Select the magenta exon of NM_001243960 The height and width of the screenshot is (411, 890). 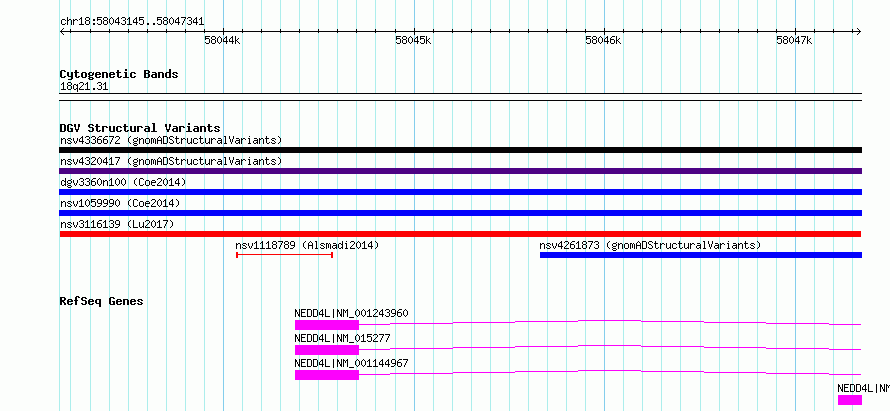[x=327, y=325]
